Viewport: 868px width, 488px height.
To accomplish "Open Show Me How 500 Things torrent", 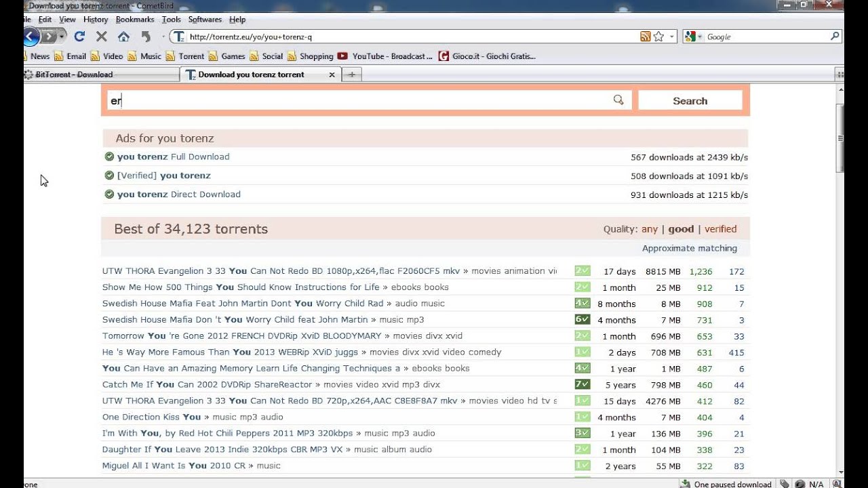I will coord(241,287).
